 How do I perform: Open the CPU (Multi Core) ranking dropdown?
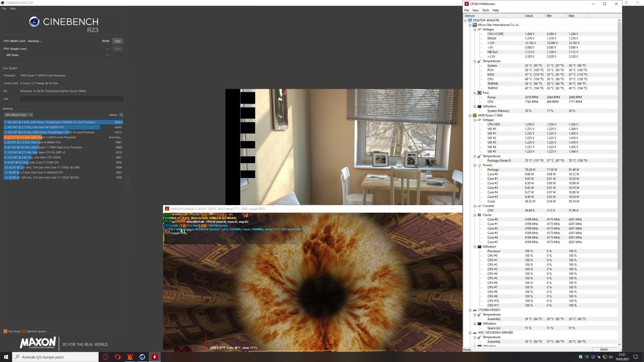tap(18, 115)
